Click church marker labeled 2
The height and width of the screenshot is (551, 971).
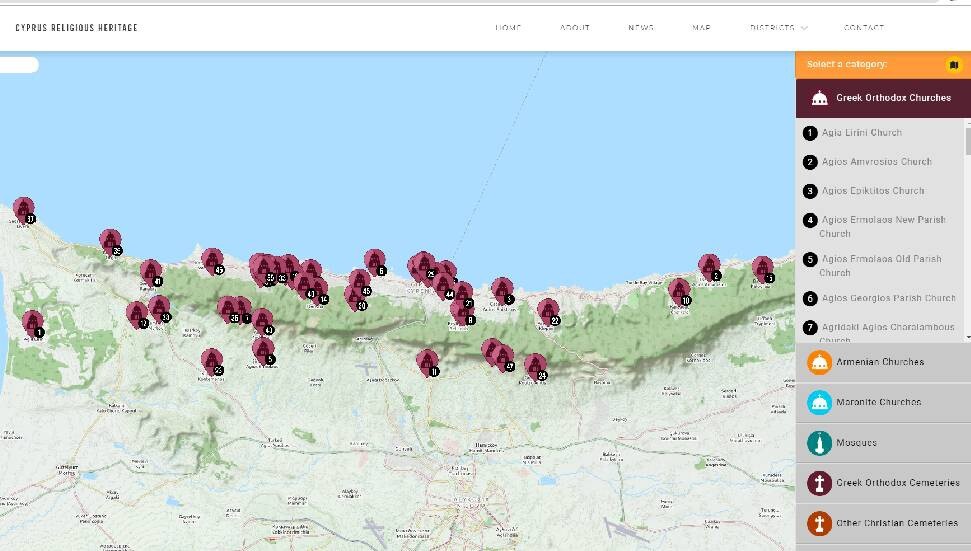709,266
